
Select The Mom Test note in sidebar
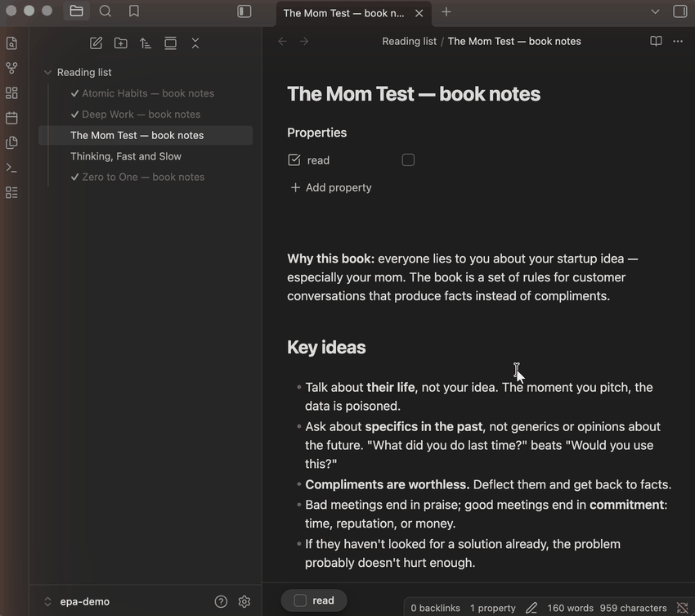pos(146,135)
